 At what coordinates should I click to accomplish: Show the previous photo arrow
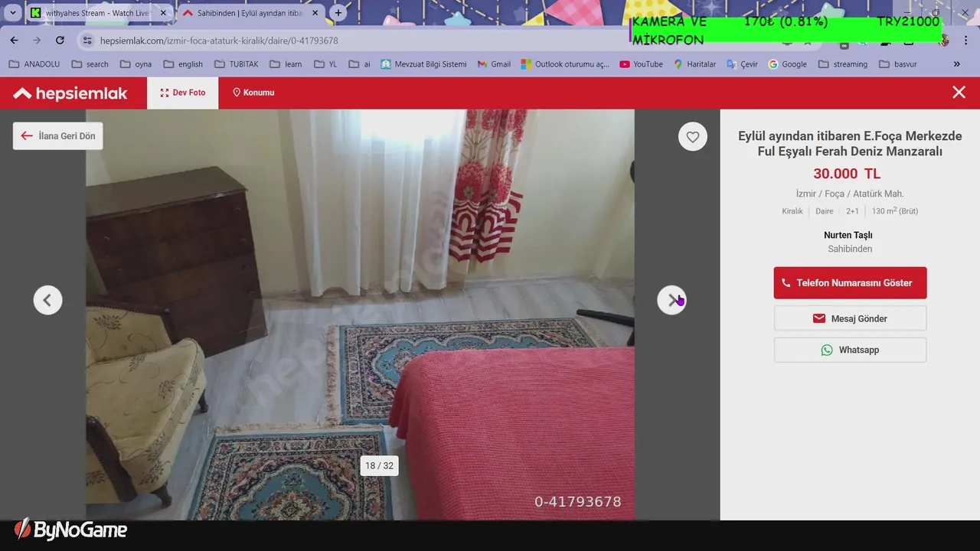click(x=47, y=300)
